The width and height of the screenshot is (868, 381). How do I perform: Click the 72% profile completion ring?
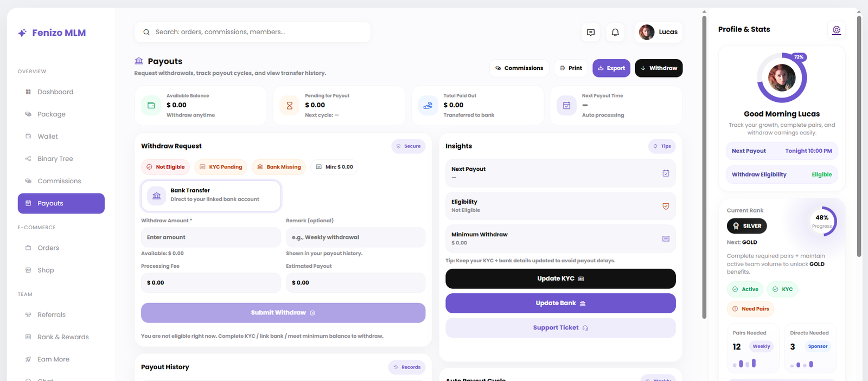[782, 78]
